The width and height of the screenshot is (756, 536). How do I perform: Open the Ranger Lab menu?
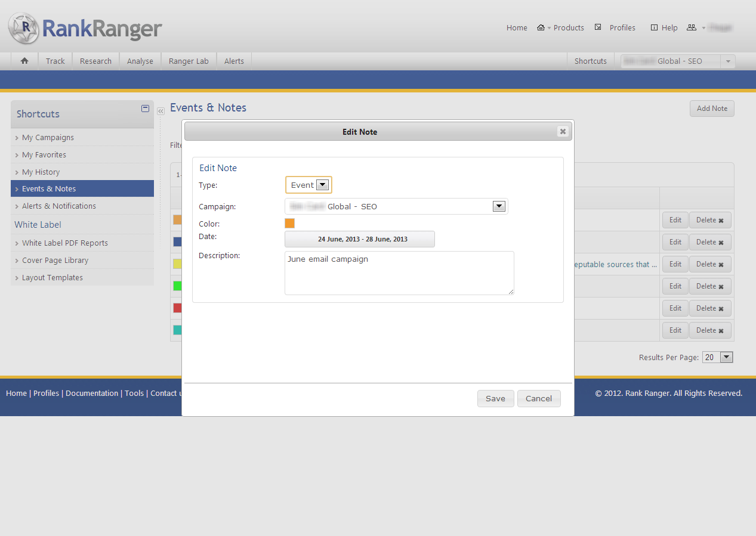189,61
